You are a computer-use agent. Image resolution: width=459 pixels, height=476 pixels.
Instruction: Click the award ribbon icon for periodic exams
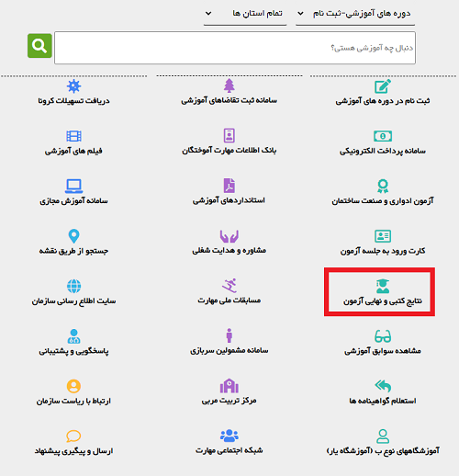tap(383, 186)
